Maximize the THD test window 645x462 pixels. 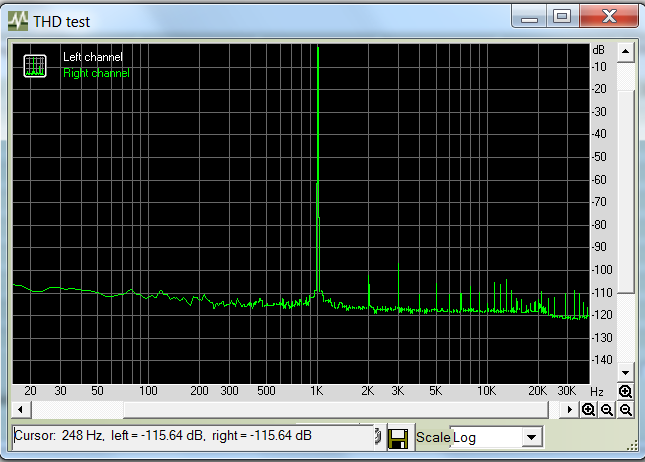click(x=562, y=16)
